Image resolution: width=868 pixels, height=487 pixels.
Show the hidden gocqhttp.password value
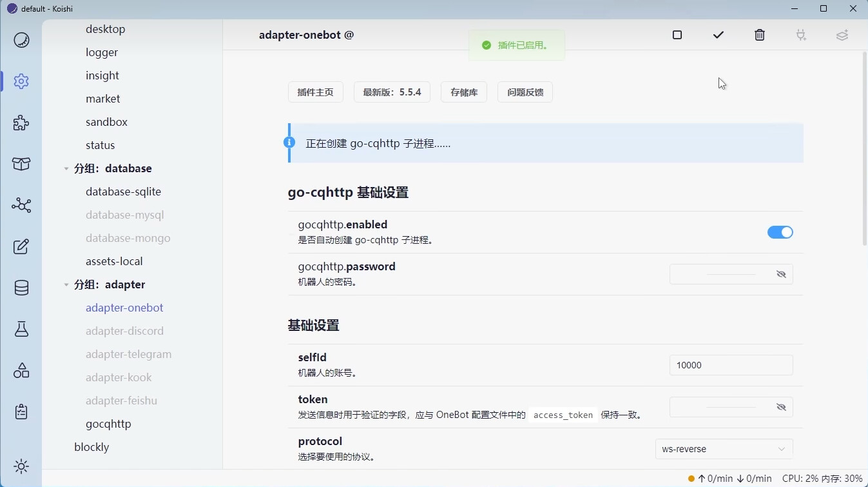pos(782,273)
